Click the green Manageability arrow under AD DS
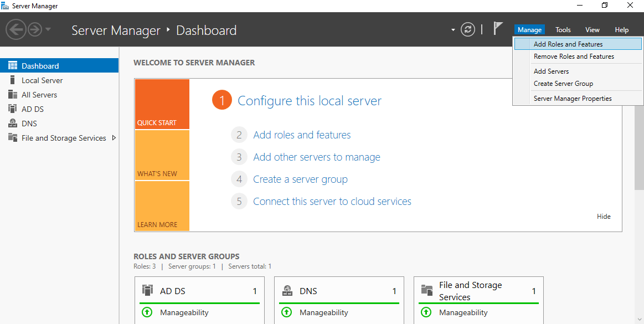Screen dimensions: 644x324 click(147, 312)
